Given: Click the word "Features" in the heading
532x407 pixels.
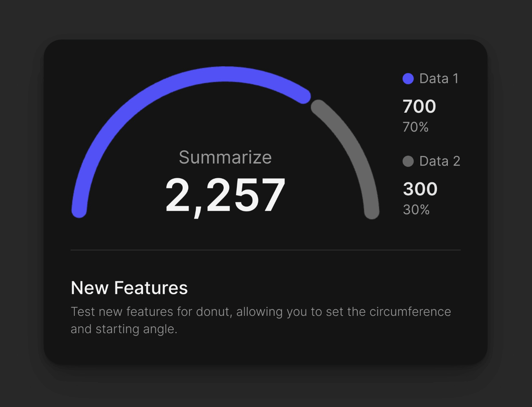Looking at the screenshot, I should (x=151, y=288).
